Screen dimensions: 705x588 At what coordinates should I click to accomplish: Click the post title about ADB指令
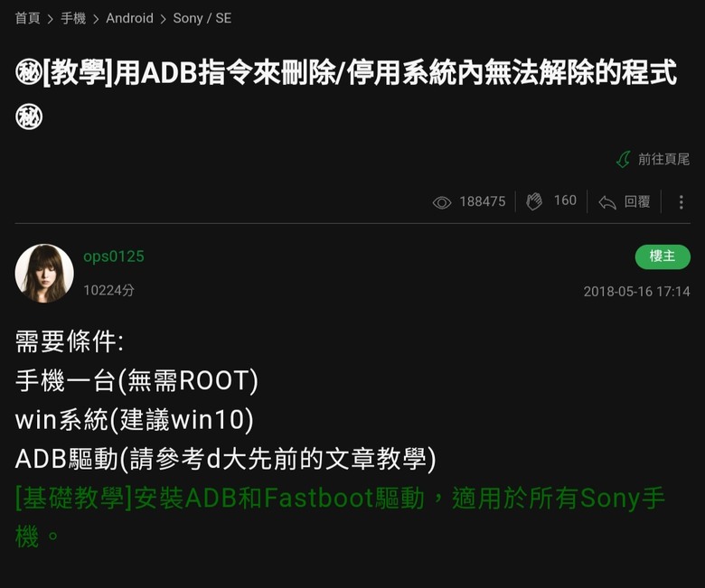pyautogui.click(x=346, y=93)
